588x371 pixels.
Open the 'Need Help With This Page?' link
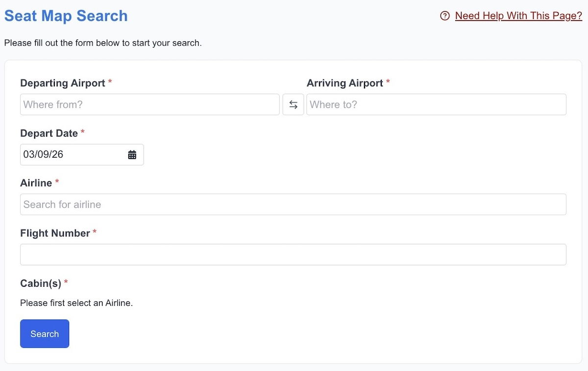click(518, 16)
